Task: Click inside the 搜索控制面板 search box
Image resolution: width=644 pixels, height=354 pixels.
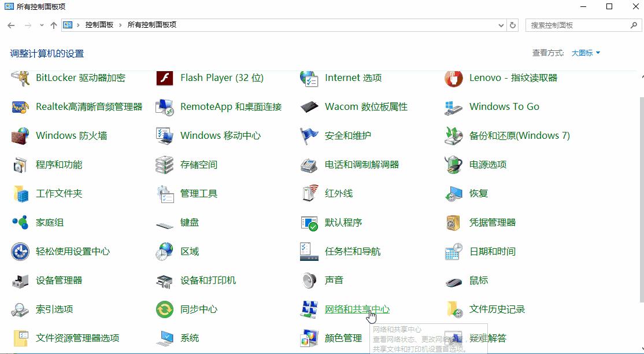Action: (x=578, y=25)
